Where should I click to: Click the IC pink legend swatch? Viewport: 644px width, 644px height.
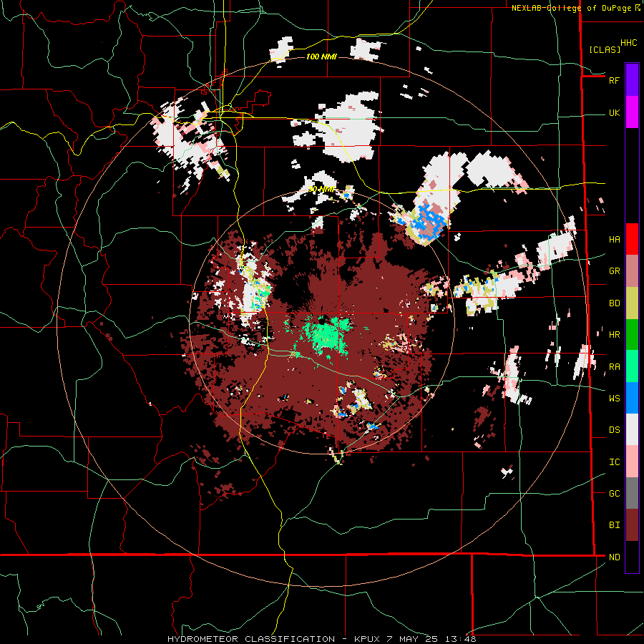[632, 462]
